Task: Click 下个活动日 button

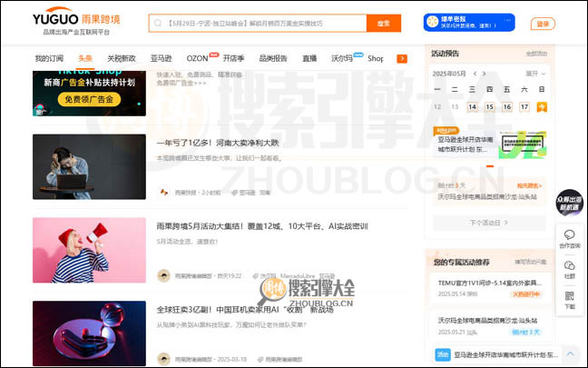Action: click(x=489, y=223)
